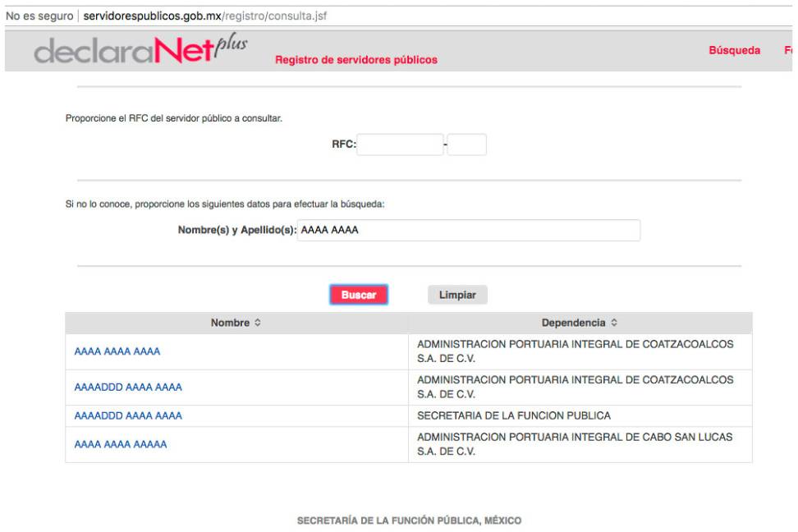Open the Búsqueda menu item
This screenshot has width=798, height=532.
[x=734, y=51]
